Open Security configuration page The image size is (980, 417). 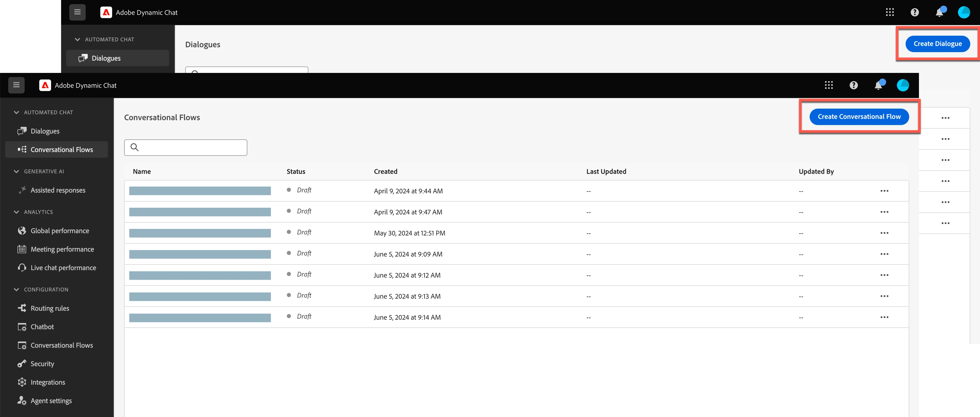click(42, 364)
